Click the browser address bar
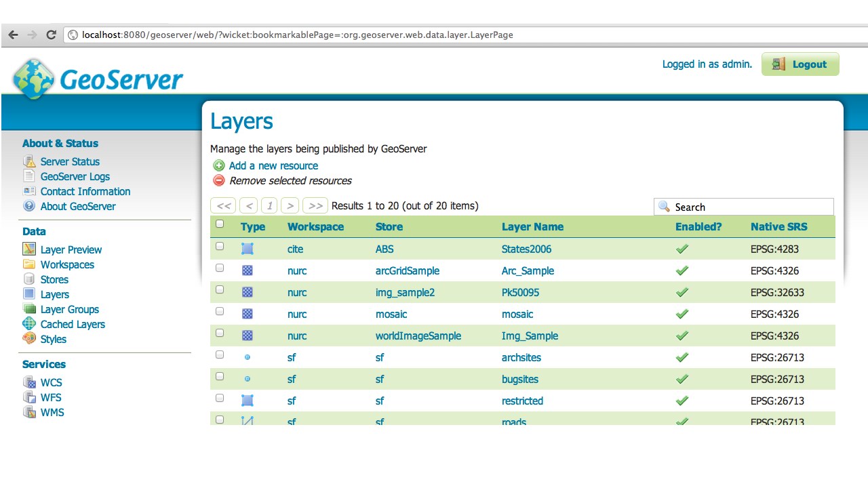 tap(465, 35)
